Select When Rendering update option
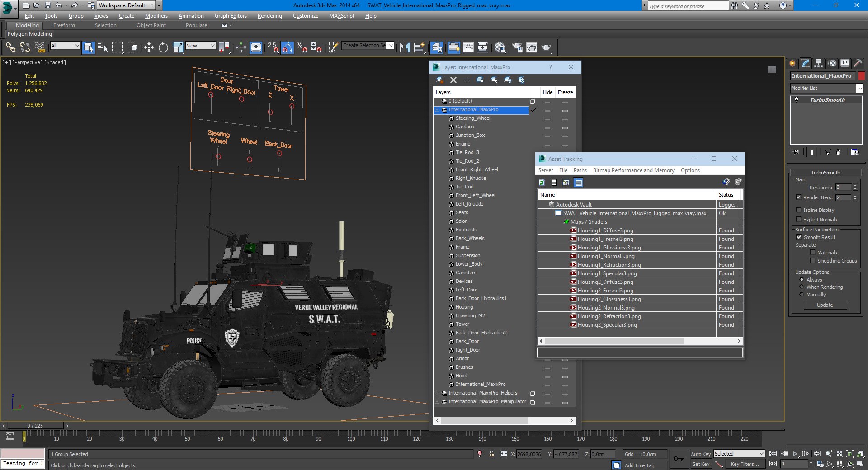868x470 pixels. click(x=802, y=287)
